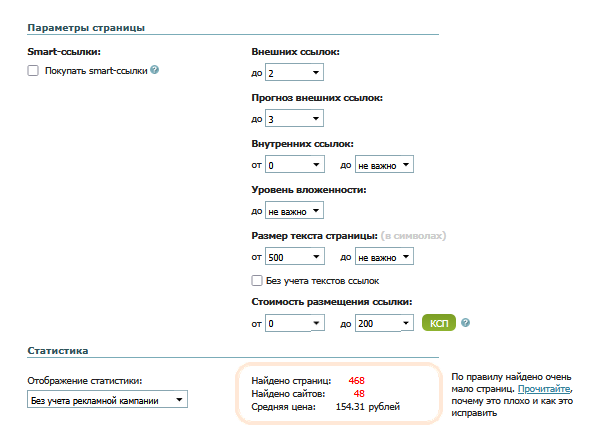The width and height of the screenshot is (601, 432).
Task: Click the red 468 pages found value
Action: coord(356,380)
